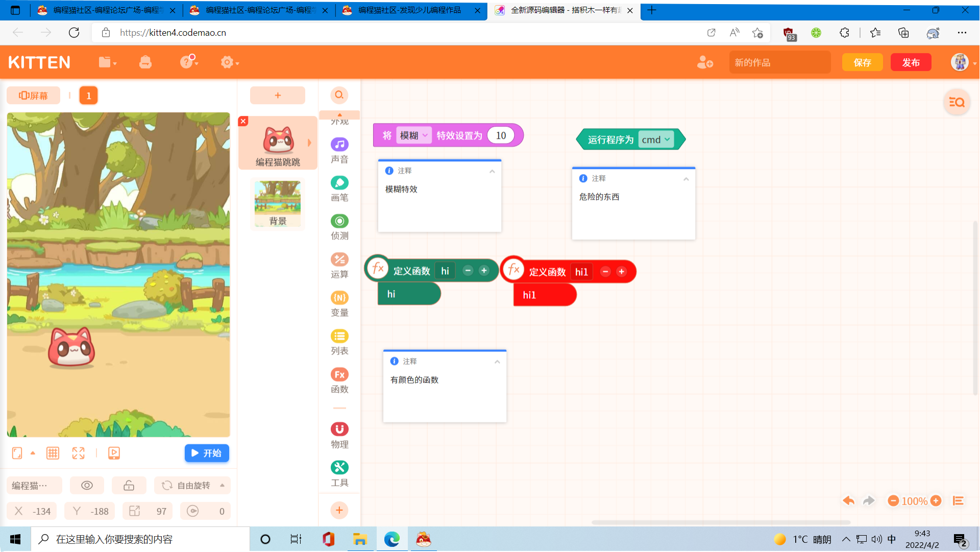Viewport: 980px width, 552px height.
Task: Toggle the stage device orientation icon
Action: (17, 453)
